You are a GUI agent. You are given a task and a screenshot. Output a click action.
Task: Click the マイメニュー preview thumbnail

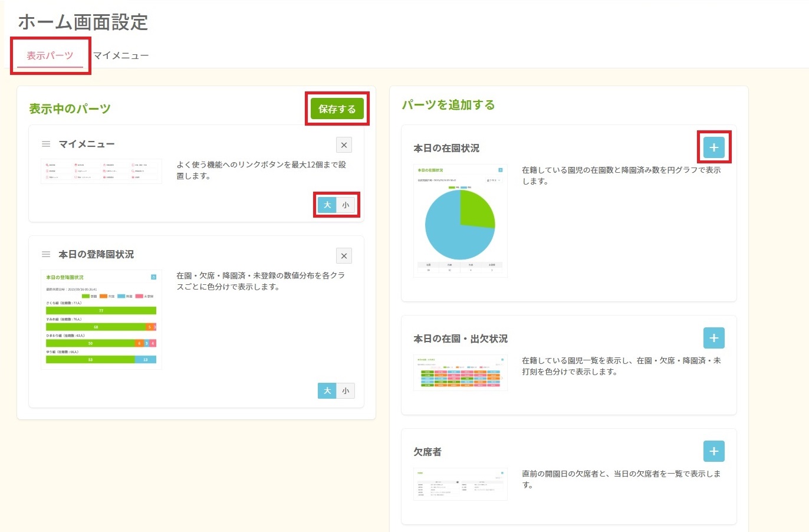101,171
